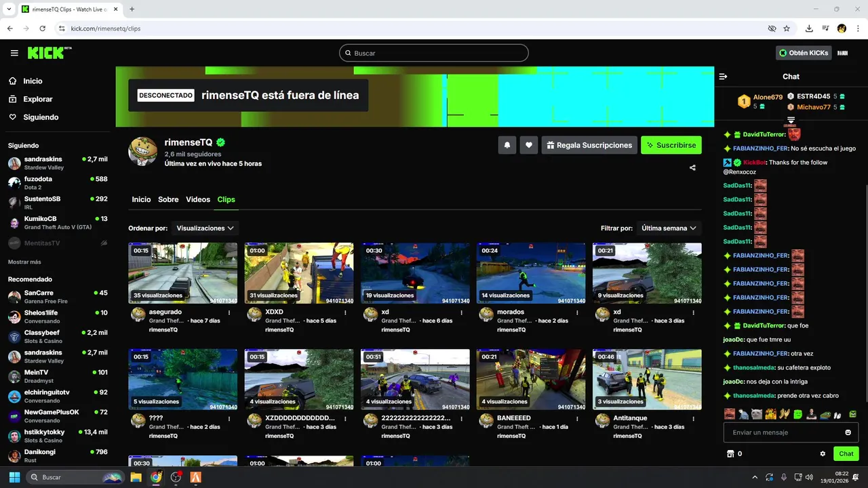Open fuzodota channel in sidebar

[x=58, y=183]
